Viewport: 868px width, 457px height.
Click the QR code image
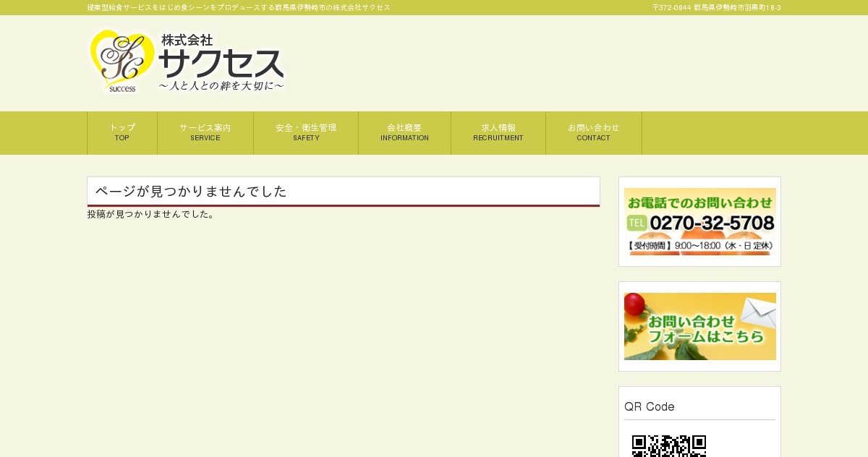tap(669, 445)
